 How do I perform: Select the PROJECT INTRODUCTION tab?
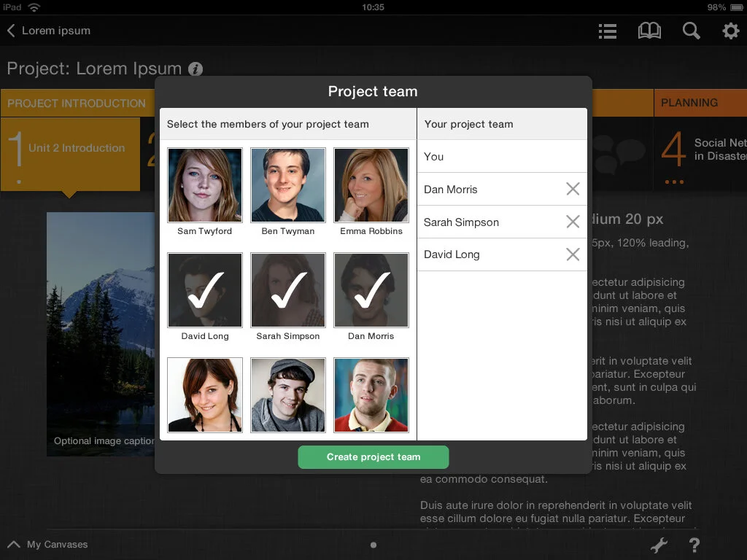75,103
